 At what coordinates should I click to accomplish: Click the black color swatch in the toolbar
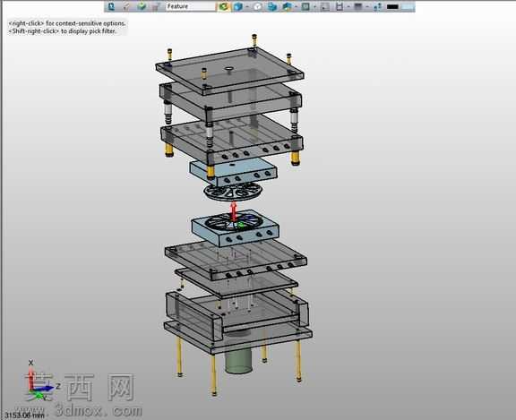(x=392, y=6)
